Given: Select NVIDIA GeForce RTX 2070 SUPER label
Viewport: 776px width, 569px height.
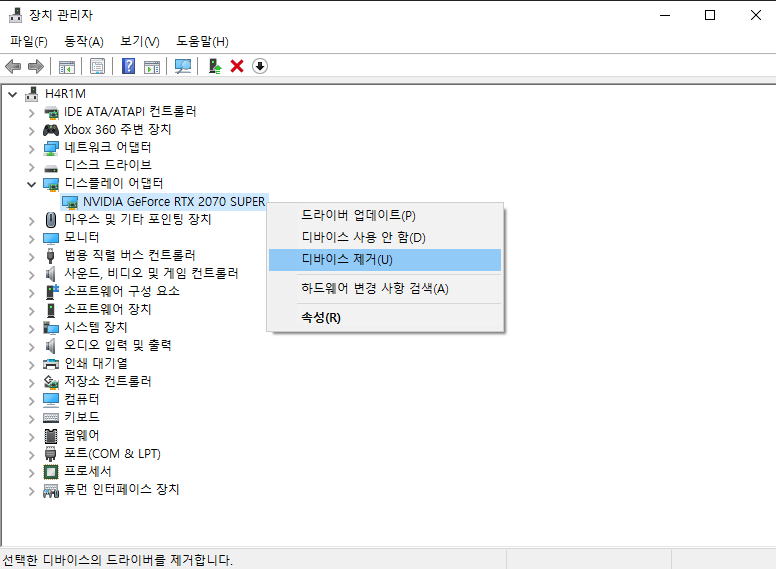Looking at the screenshot, I should click(174, 202).
